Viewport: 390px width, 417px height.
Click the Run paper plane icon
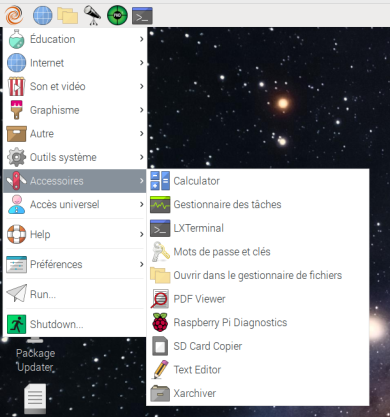[16, 293]
